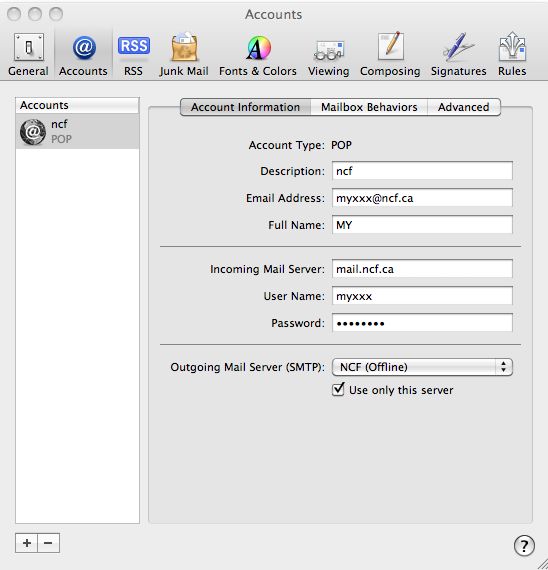Screen dimensions: 548x570
Task: Open the General preferences pane
Action: [x=28, y=55]
